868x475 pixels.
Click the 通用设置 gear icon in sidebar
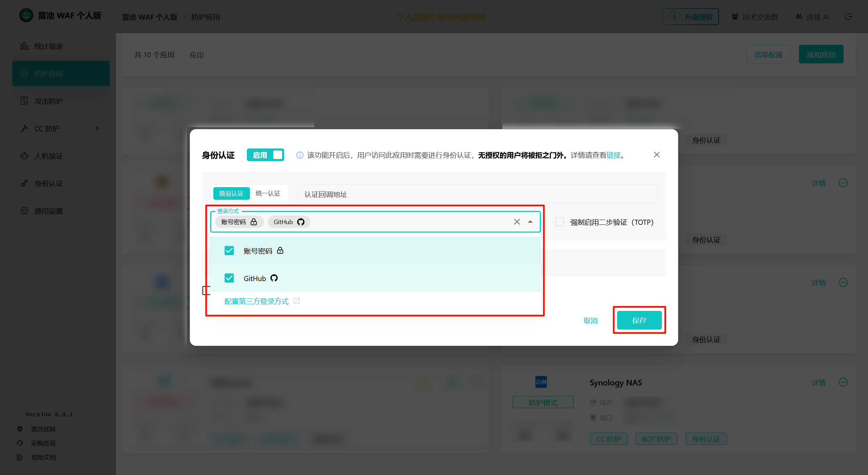pyautogui.click(x=24, y=211)
